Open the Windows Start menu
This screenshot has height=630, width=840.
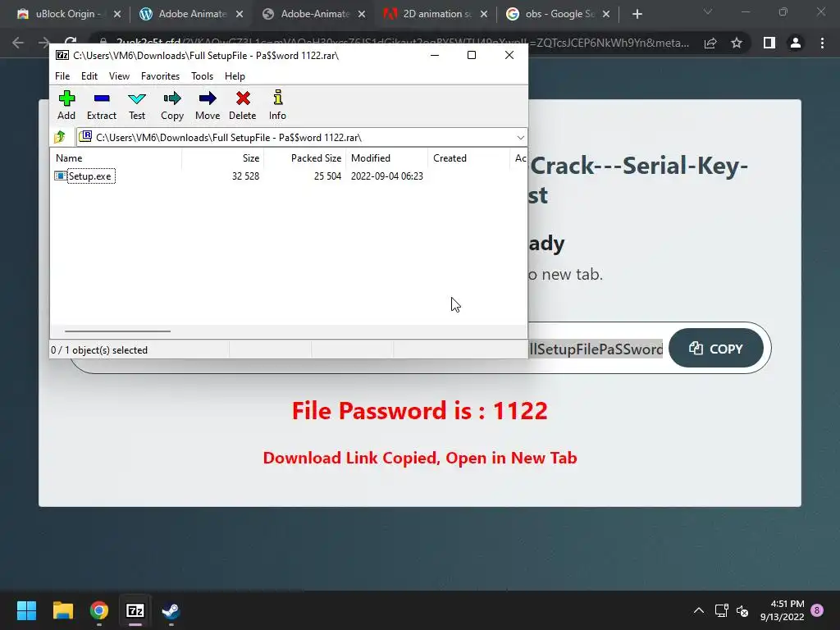click(26, 610)
